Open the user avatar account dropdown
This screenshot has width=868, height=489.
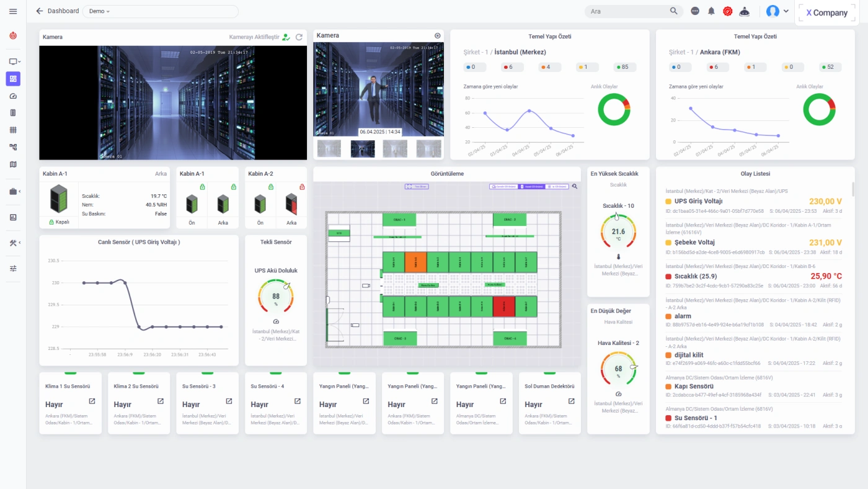pos(777,11)
